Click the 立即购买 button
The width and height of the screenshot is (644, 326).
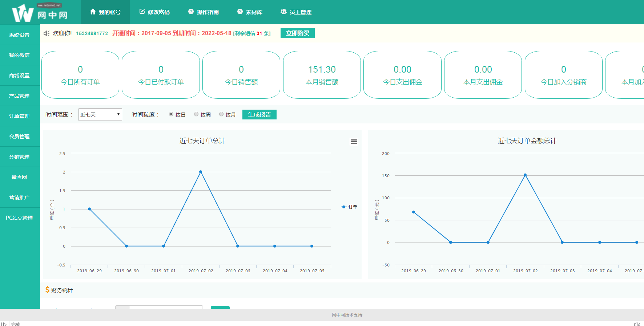[298, 33]
